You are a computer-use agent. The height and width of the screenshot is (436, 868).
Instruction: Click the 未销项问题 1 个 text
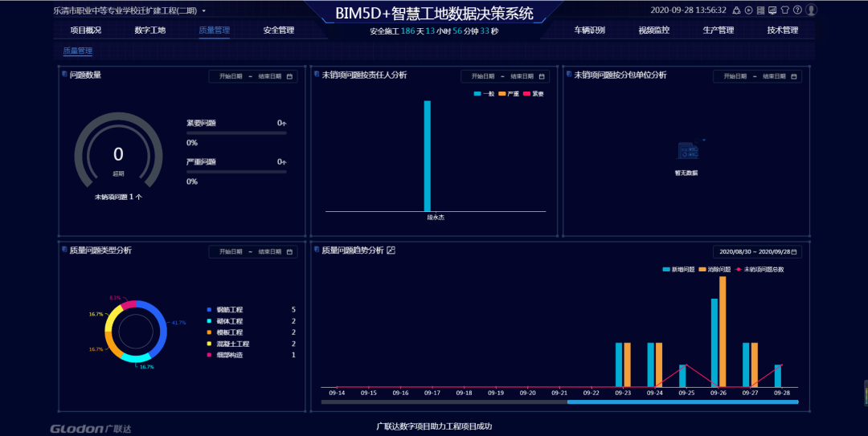click(118, 197)
